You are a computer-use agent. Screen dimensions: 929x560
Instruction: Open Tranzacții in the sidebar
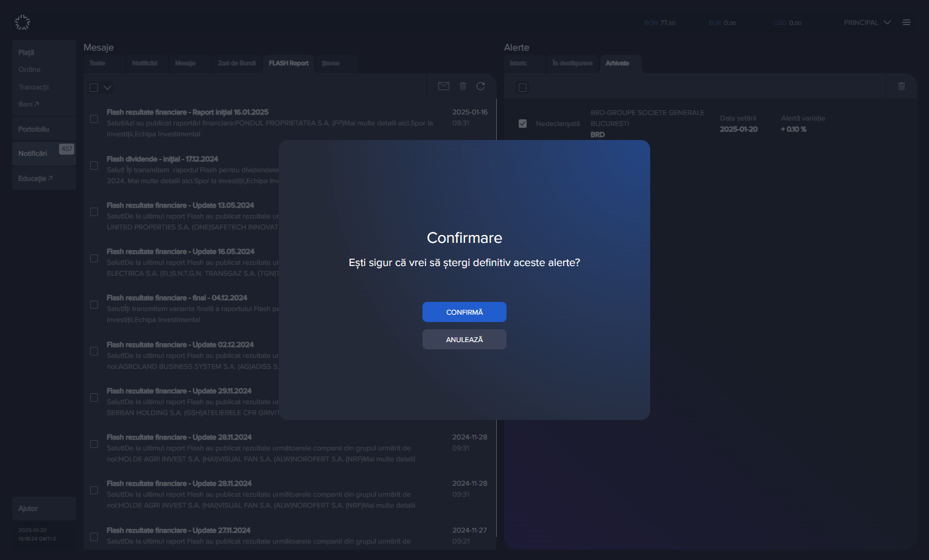click(33, 87)
